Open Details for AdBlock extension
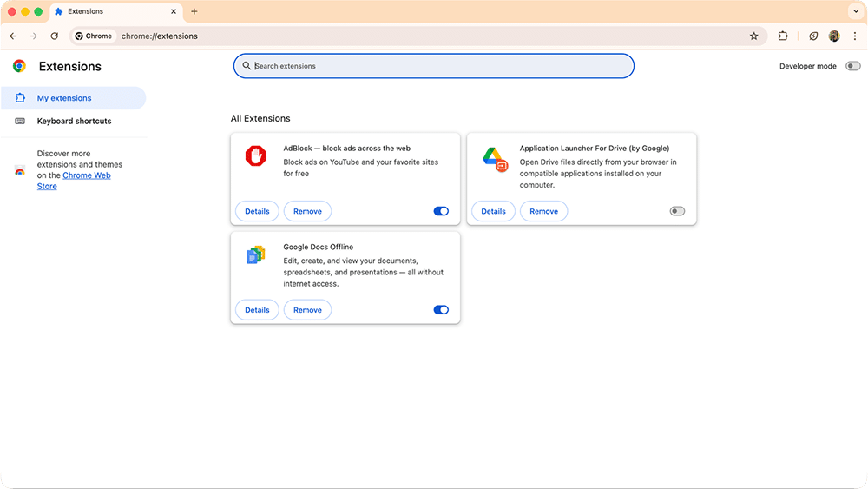 257,211
